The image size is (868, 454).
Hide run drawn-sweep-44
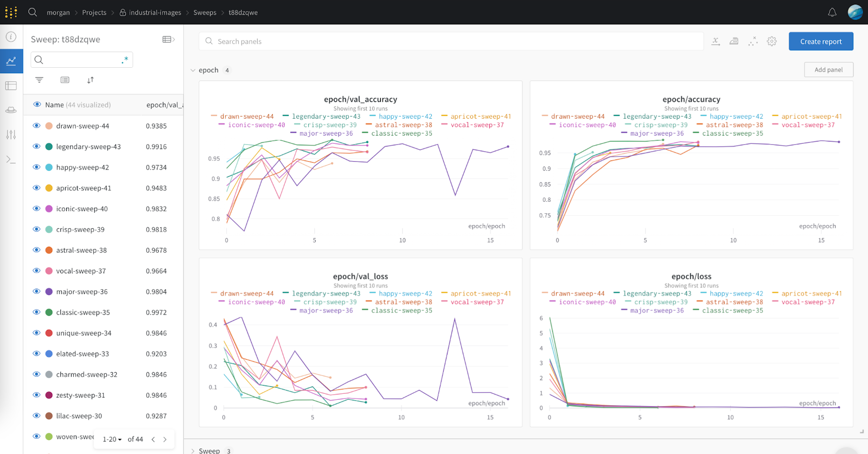click(x=37, y=126)
